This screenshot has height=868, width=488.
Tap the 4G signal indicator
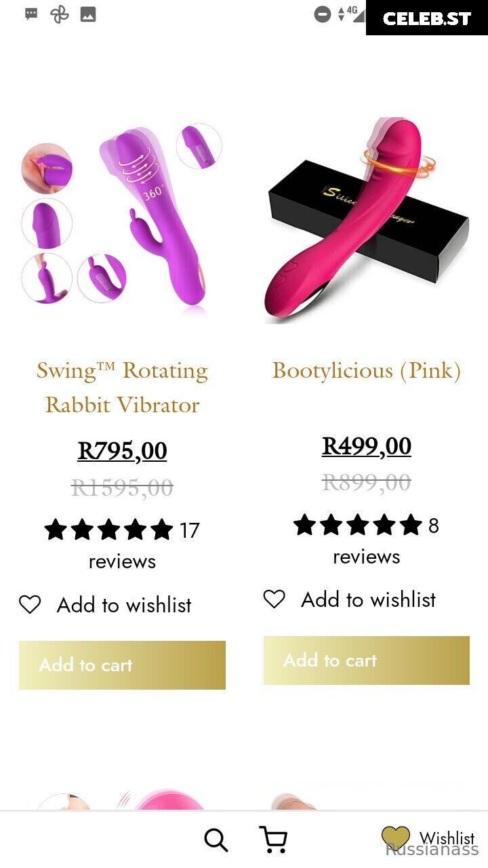coord(347,13)
